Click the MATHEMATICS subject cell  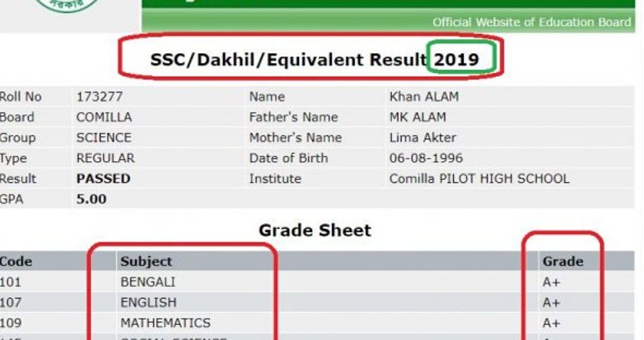[x=165, y=323]
